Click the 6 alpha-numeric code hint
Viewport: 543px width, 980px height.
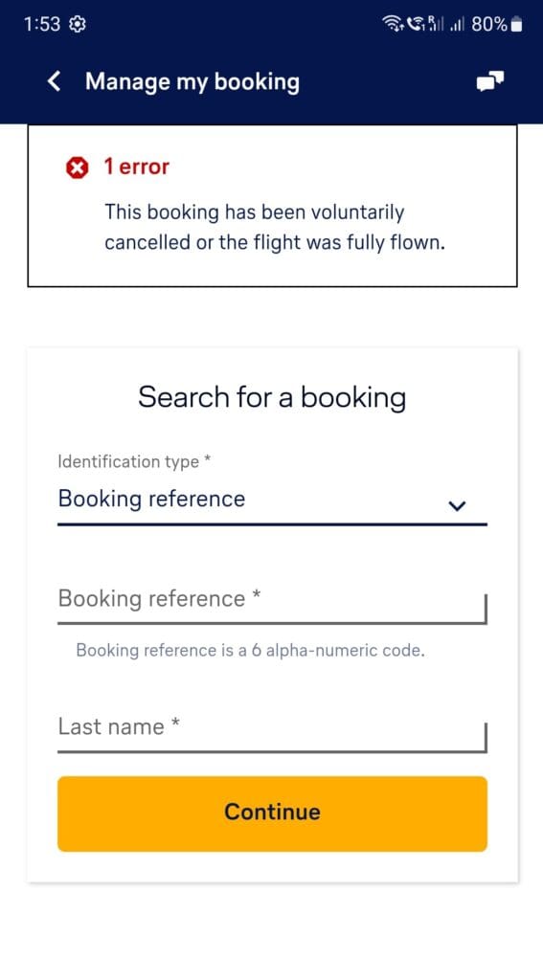tap(250, 651)
